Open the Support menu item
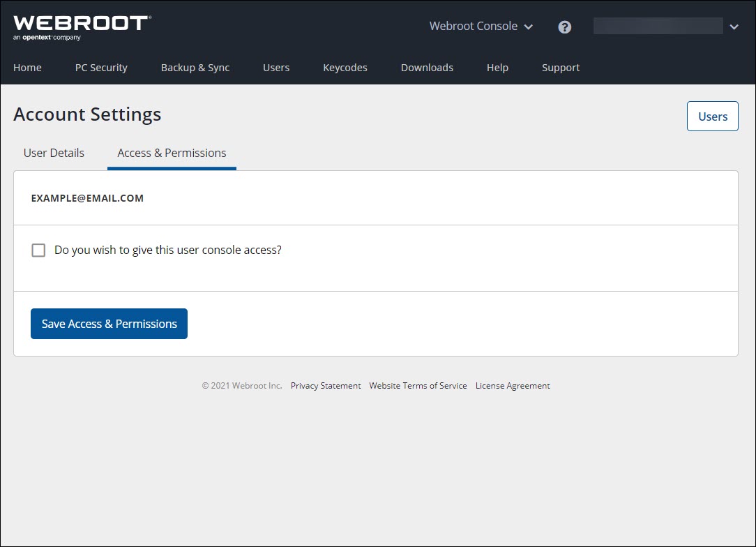This screenshot has width=756, height=547. [x=561, y=68]
